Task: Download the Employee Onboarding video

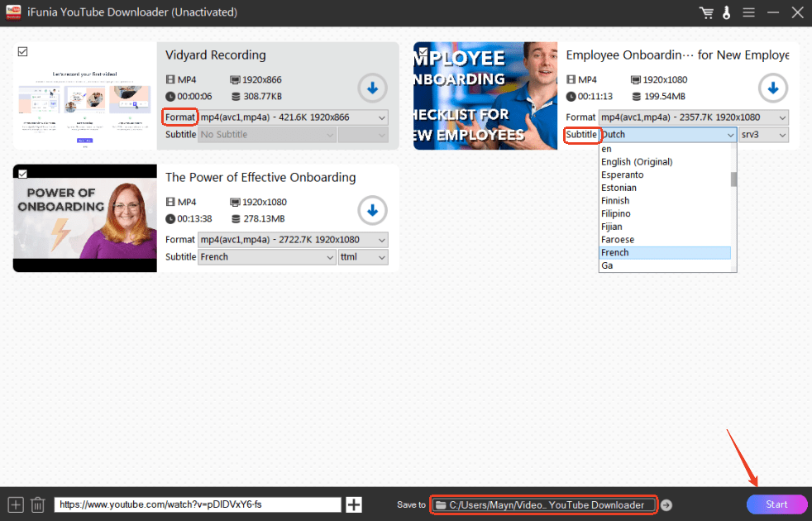Action: [x=773, y=88]
